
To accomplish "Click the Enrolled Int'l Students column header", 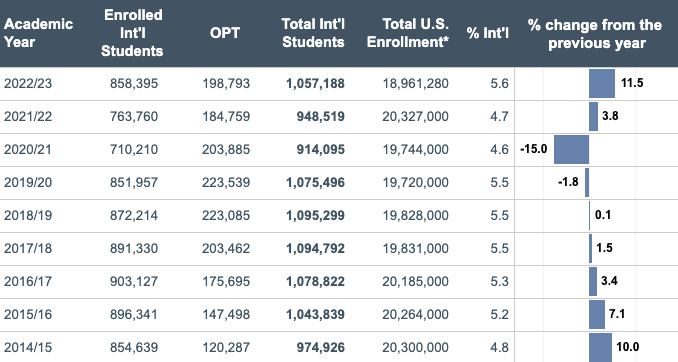I will coord(132,33).
